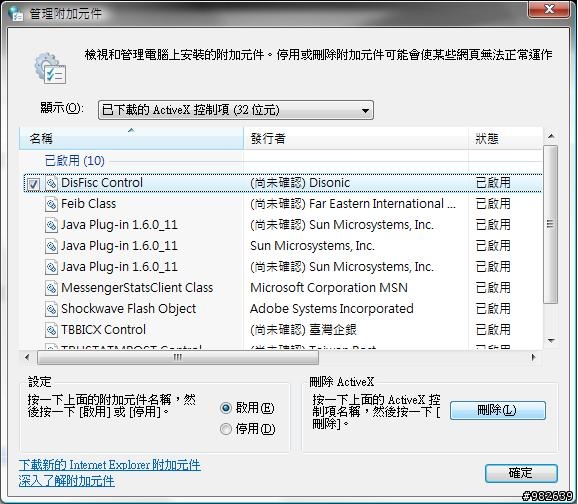Image resolution: width=578 pixels, height=504 pixels.
Task: Click publisher Microsoft Corporation MSN
Action: pos(329,288)
